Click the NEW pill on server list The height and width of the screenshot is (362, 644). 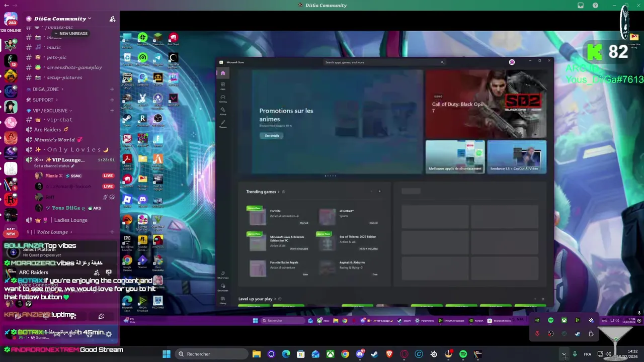11,234
